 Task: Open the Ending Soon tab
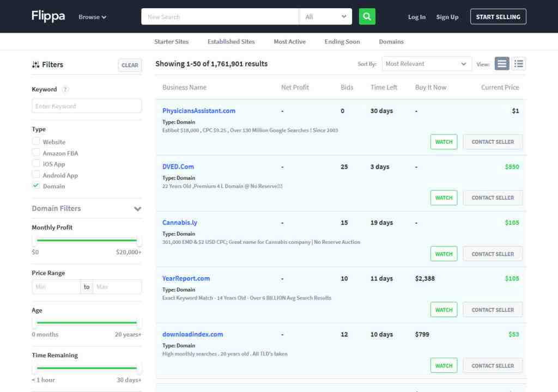tap(342, 41)
